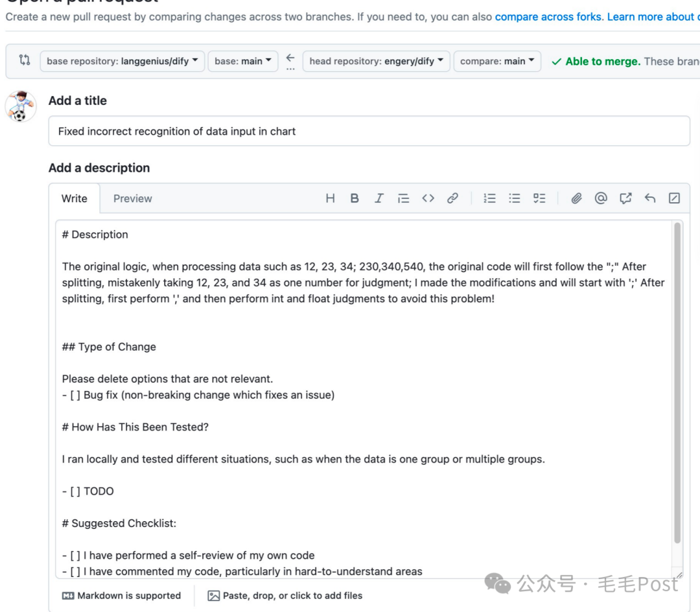Add a link using the chain icon
This screenshot has width=700, height=612.
tap(452, 198)
